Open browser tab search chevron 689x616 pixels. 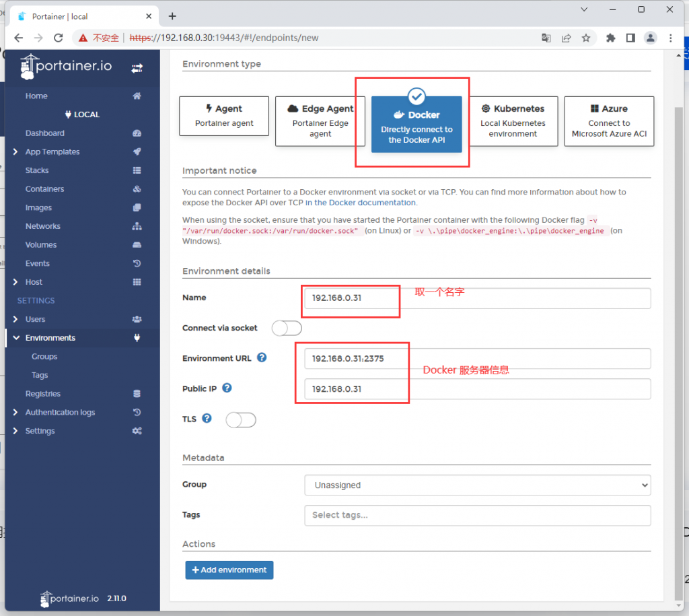coord(584,9)
